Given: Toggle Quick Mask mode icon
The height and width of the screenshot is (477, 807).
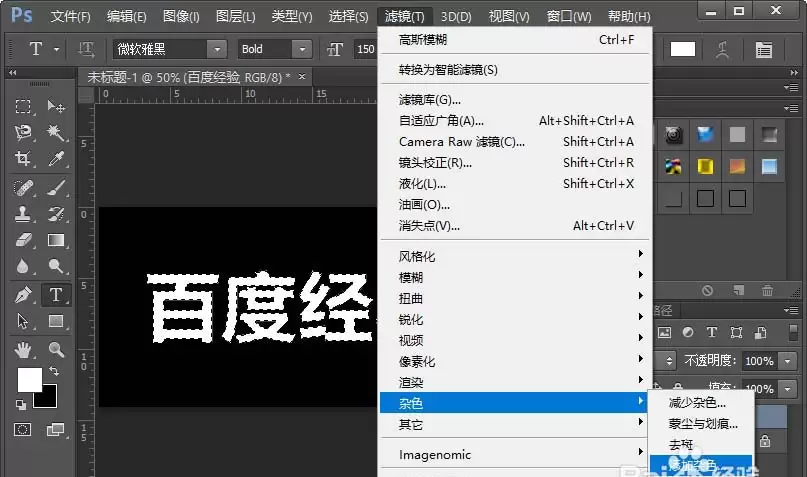Looking at the screenshot, I should (x=23, y=429).
